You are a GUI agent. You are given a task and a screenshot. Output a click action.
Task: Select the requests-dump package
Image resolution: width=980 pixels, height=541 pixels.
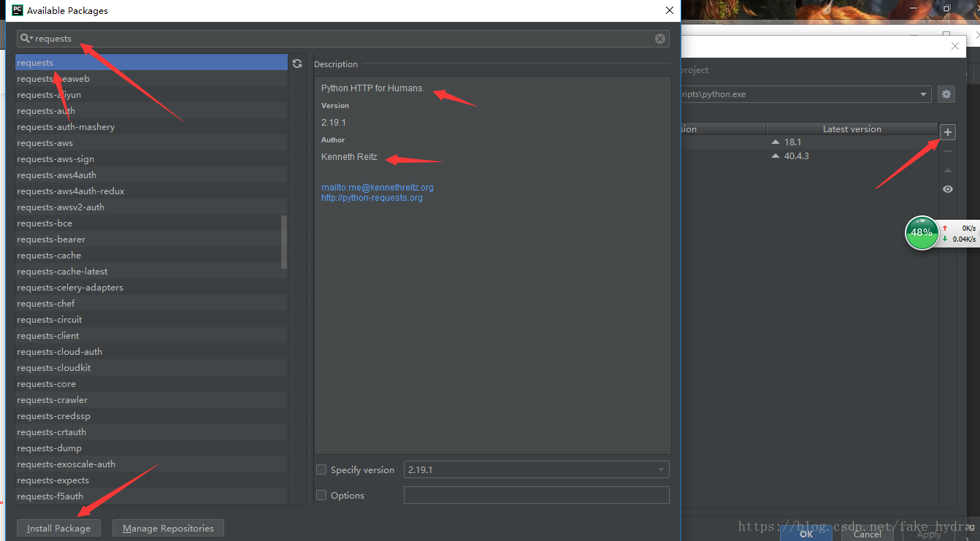pos(151,448)
